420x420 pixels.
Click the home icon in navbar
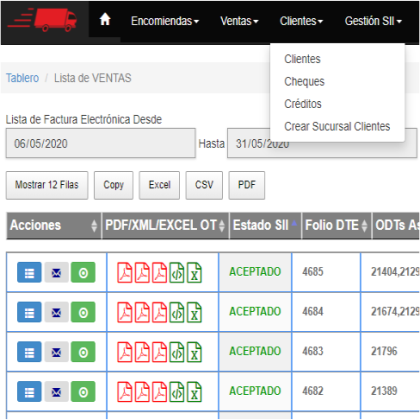click(x=105, y=19)
